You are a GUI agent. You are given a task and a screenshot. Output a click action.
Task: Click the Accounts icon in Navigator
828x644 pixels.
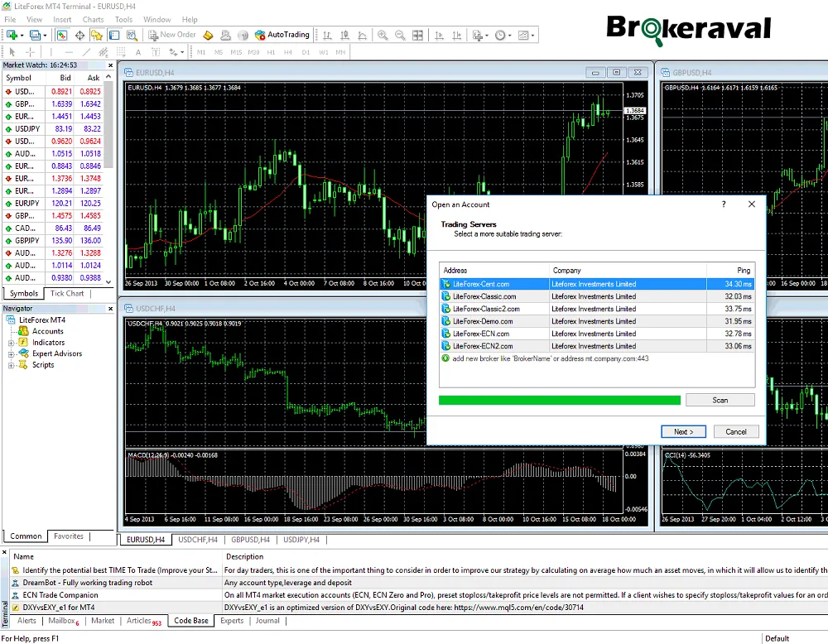(x=24, y=331)
